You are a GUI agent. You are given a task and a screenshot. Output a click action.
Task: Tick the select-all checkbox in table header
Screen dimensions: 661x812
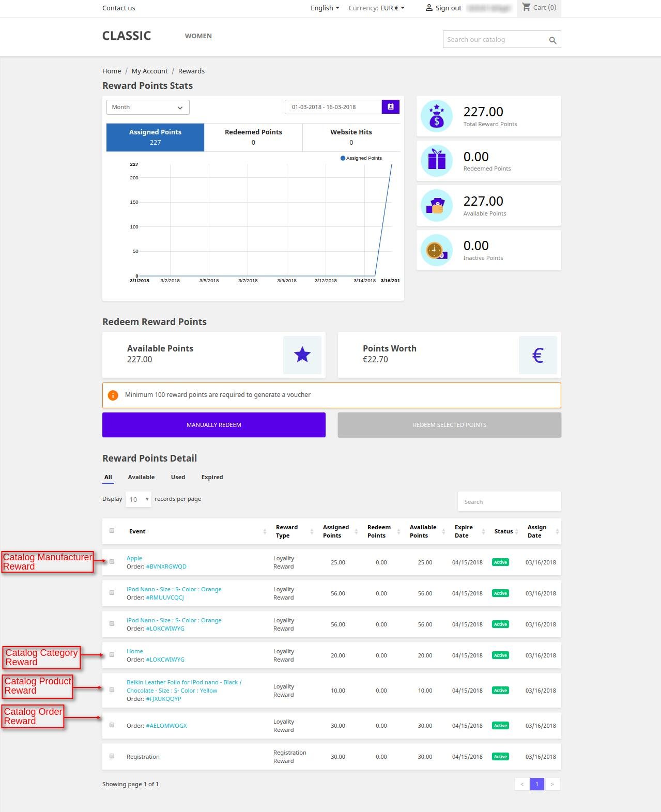coord(112,531)
